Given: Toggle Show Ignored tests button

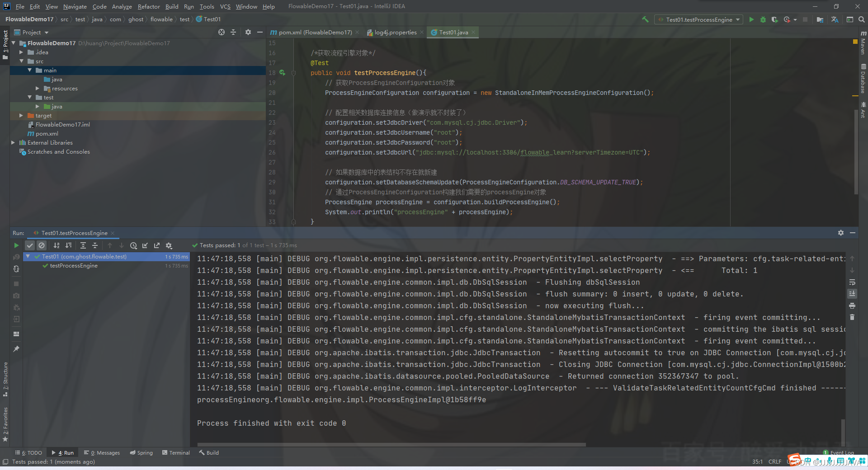Looking at the screenshot, I should (x=42, y=245).
